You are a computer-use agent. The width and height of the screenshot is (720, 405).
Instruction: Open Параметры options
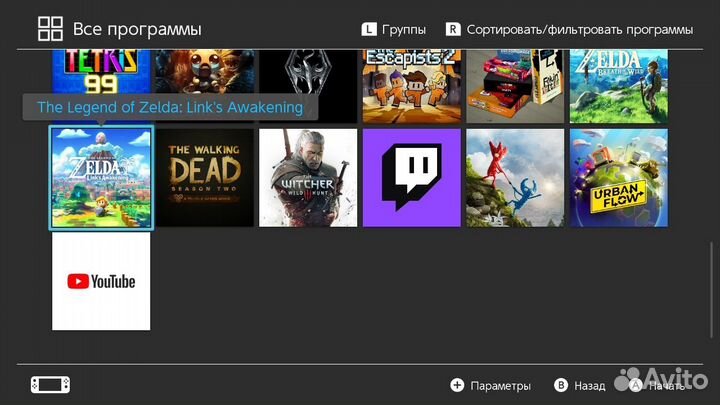501,386
